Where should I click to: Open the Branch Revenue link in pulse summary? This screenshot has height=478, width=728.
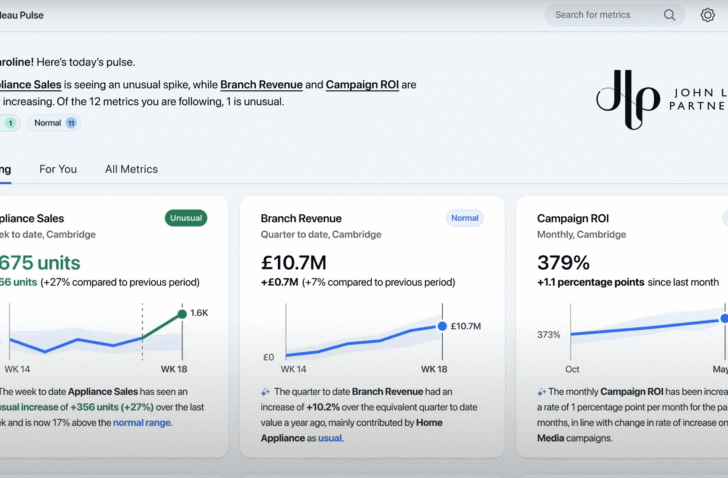pyautogui.click(x=261, y=85)
